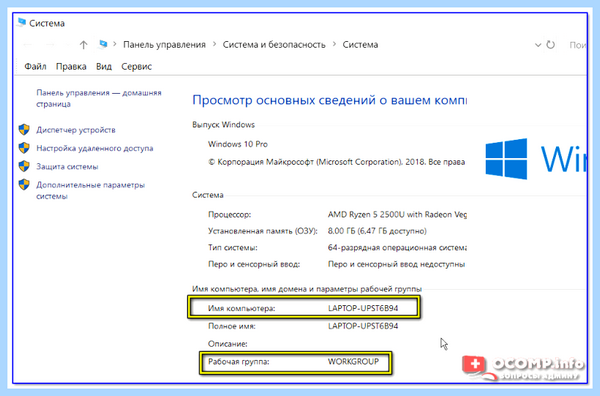The width and height of the screenshot is (600, 396).
Task: Click the Система window title icon
Action: click(x=21, y=23)
